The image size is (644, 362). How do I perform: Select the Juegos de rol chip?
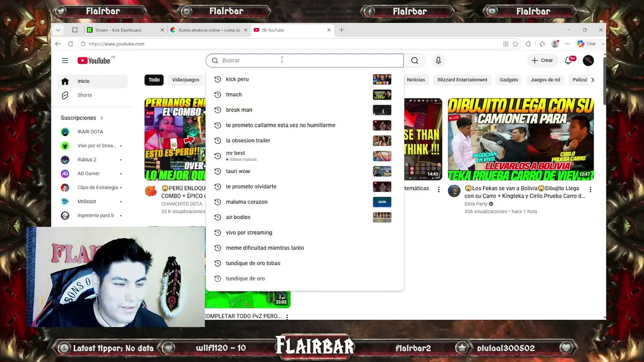(x=545, y=80)
